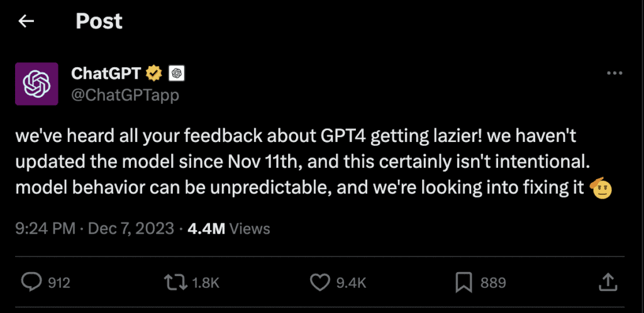The width and height of the screenshot is (644, 313).
Task: Open the @ChatGPTapp handle link
Action: tap(125, 95)
